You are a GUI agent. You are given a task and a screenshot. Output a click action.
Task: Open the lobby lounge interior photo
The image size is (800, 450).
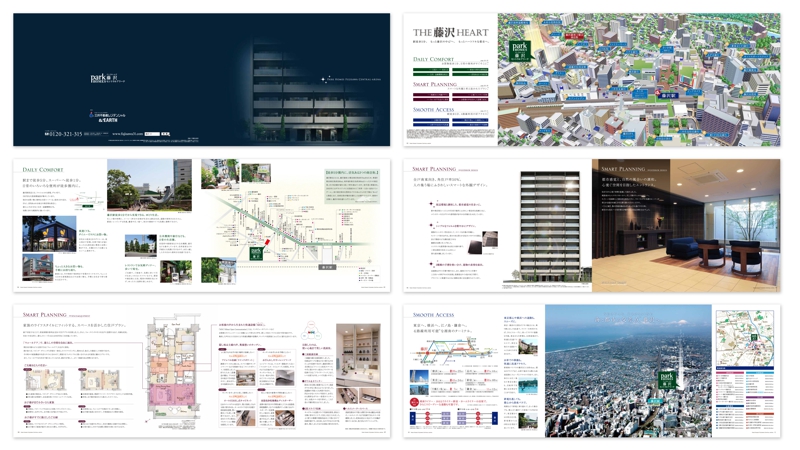coord(686,226)
